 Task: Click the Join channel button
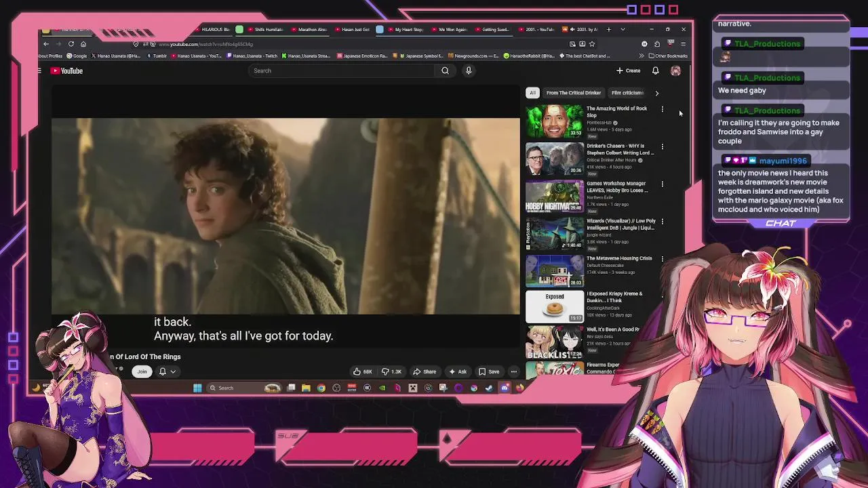pos(142,371)
